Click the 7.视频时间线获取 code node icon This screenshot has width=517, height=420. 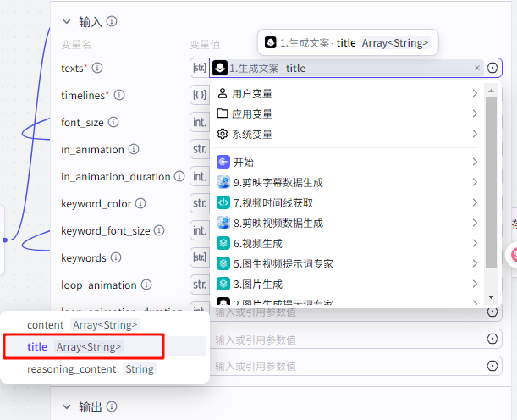click(x=223, y=202)
